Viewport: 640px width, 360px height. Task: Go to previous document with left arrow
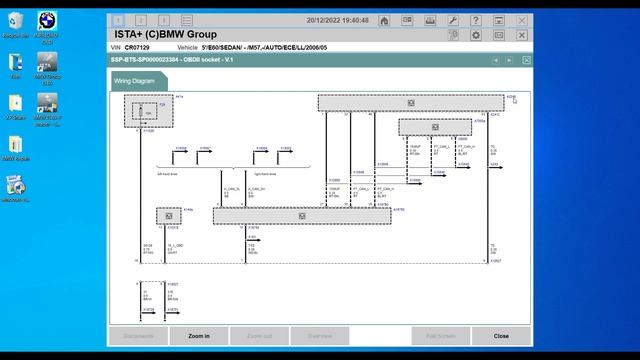496,60
